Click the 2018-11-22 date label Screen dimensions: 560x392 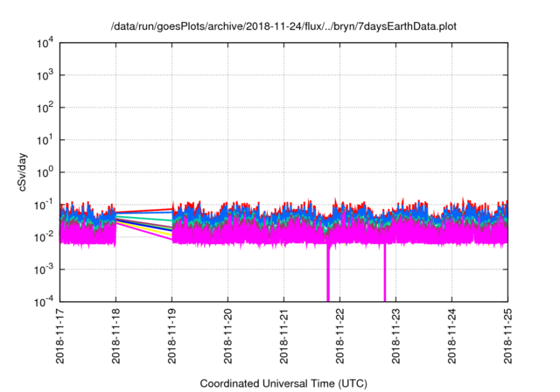click(x=340, y=336)
